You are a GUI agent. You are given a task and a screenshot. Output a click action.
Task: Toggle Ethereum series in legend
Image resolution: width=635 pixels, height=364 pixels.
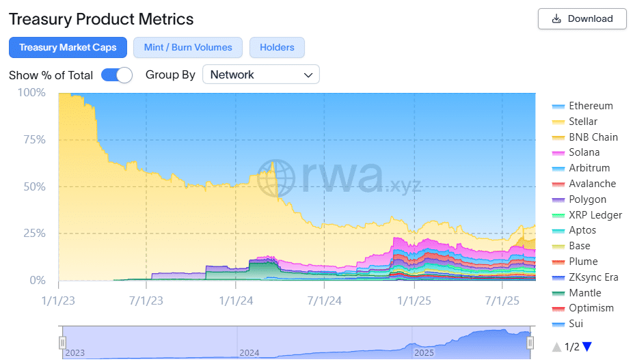click(x=591, y=106)
